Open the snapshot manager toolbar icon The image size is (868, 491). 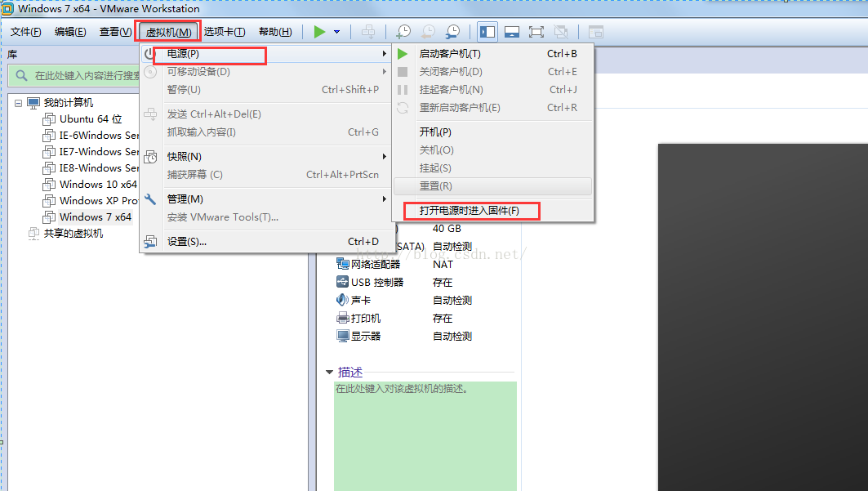(x=452, y=32)
